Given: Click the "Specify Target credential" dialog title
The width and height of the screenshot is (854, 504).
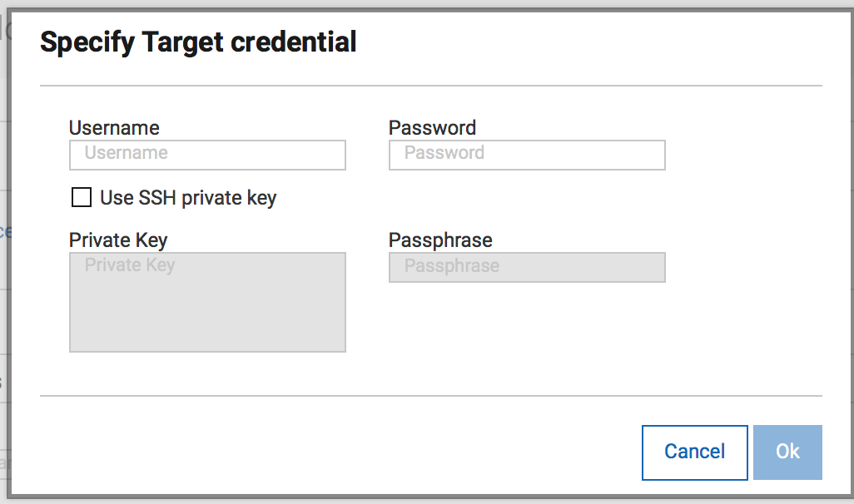Looking at the screenshot, I should coord(198,42).
